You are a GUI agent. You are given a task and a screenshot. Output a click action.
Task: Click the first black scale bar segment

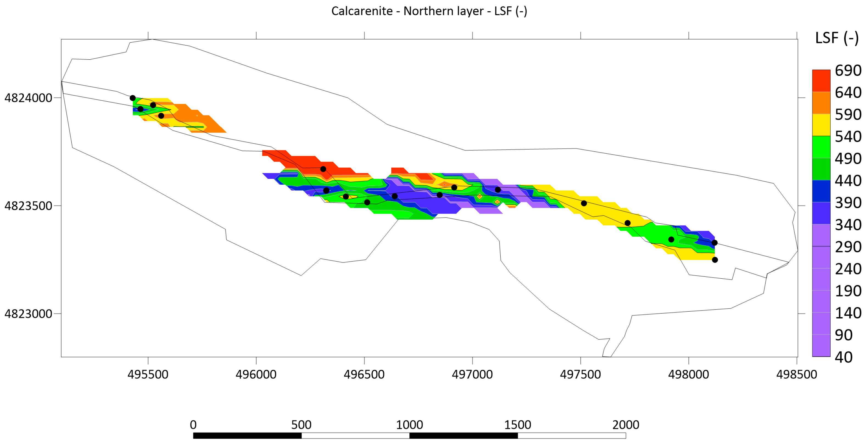[x=247, y=436]
